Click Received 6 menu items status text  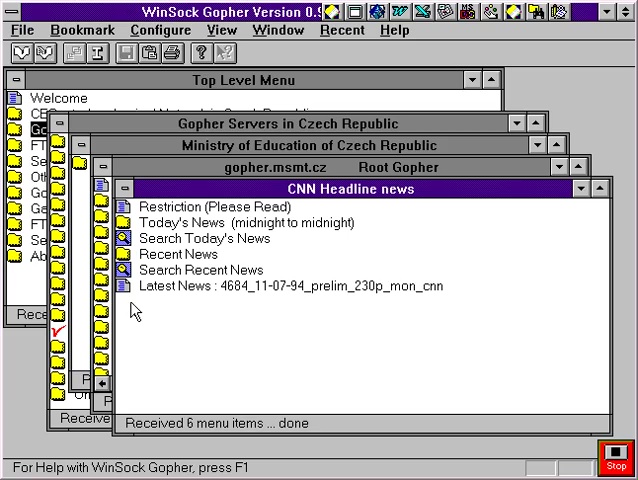pos(217,423)
